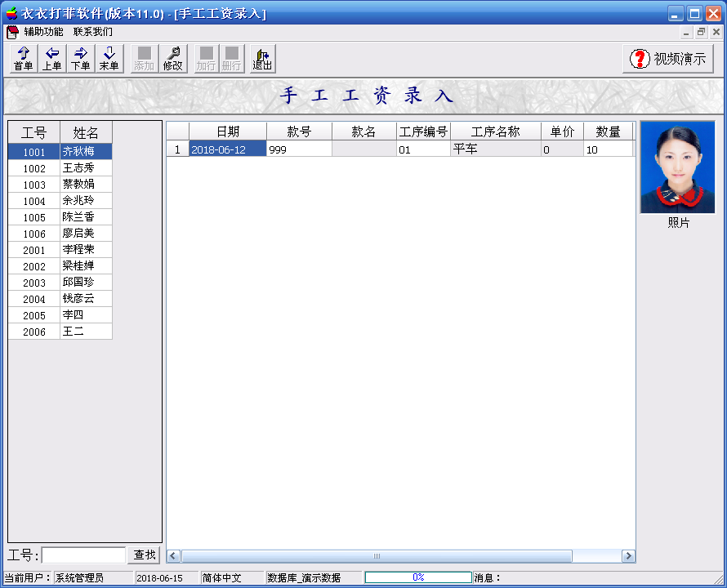Viewport: 727px width, 588px height.
Task: Click the empty 款名 cell in row 1
Action: tap(364, 149)
